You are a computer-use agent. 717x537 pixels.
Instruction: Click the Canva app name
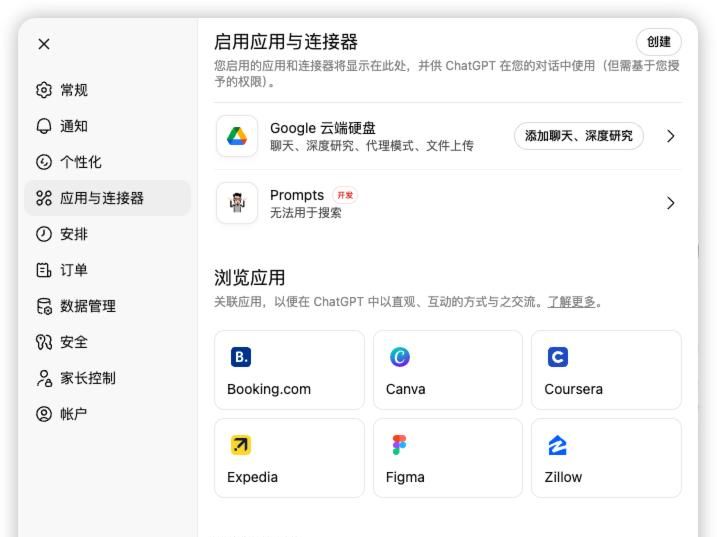(x=406, y=389)
